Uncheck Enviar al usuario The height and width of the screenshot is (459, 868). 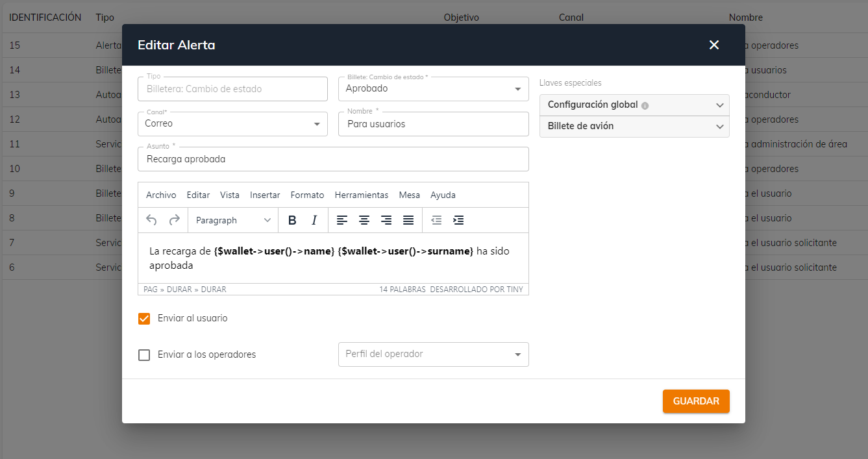pyautogui.click(x=144, y=319)
